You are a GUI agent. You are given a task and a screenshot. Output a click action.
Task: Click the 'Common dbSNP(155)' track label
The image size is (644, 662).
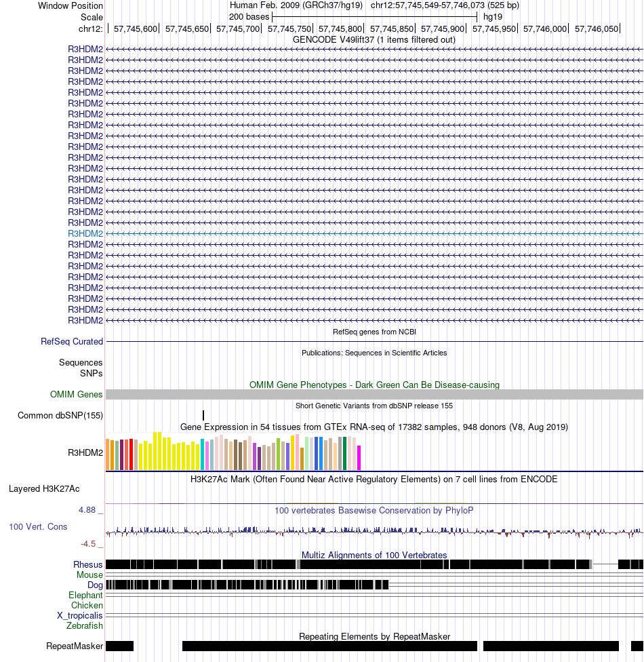[x=60, y=415]
